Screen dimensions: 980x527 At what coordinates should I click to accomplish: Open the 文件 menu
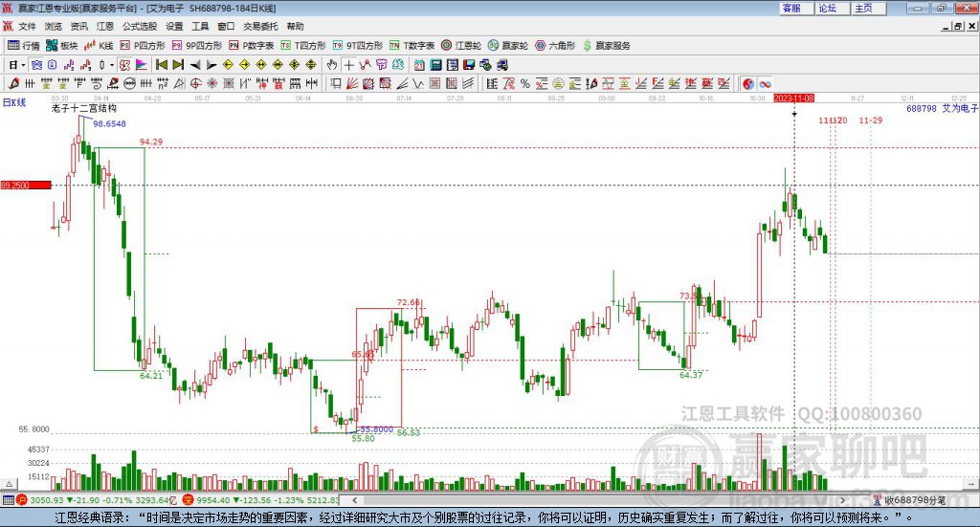click(x=27, y=26)
